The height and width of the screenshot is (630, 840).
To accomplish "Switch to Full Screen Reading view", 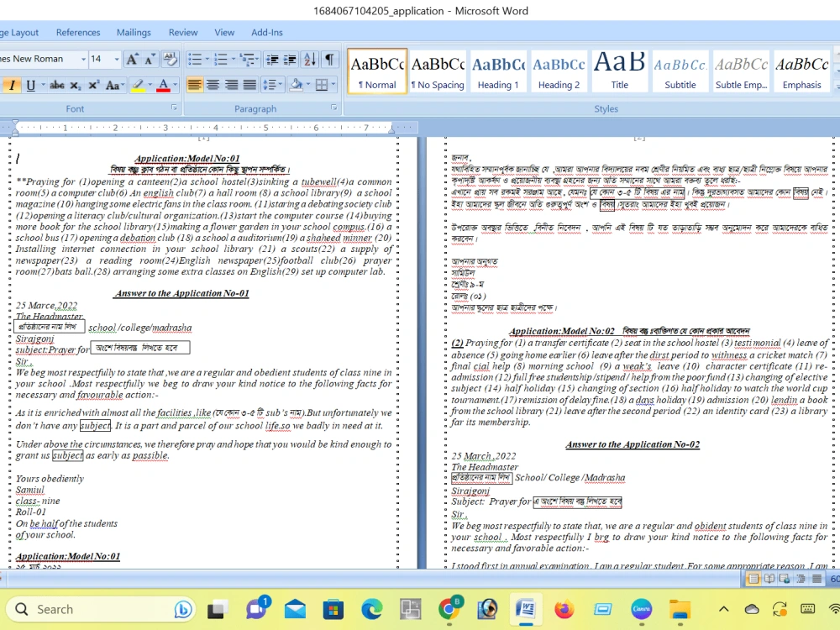I will click(x=769, y=579).
